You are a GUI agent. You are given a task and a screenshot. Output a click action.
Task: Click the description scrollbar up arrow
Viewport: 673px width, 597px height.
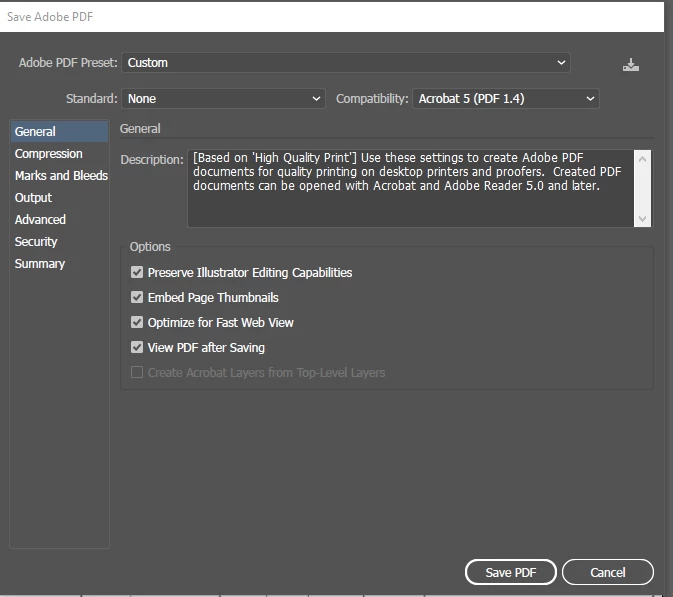pyautogui.click(x=642, y=159)
